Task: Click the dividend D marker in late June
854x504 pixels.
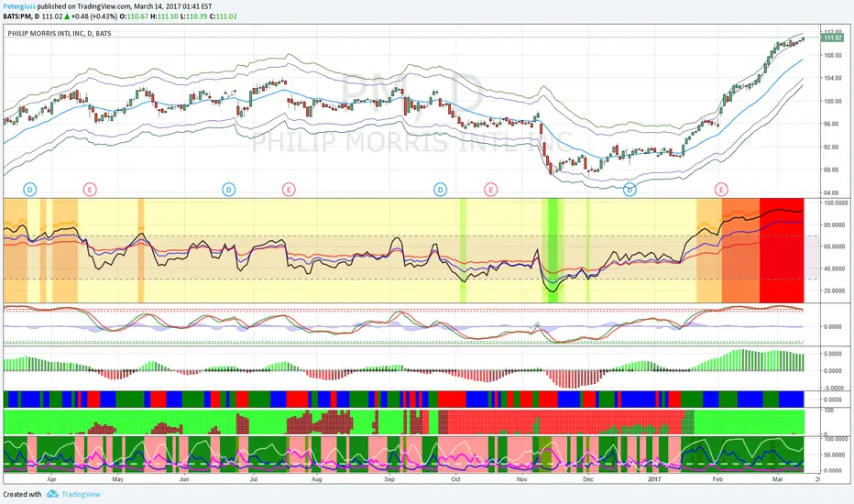Action: click(x=229, y=190)
